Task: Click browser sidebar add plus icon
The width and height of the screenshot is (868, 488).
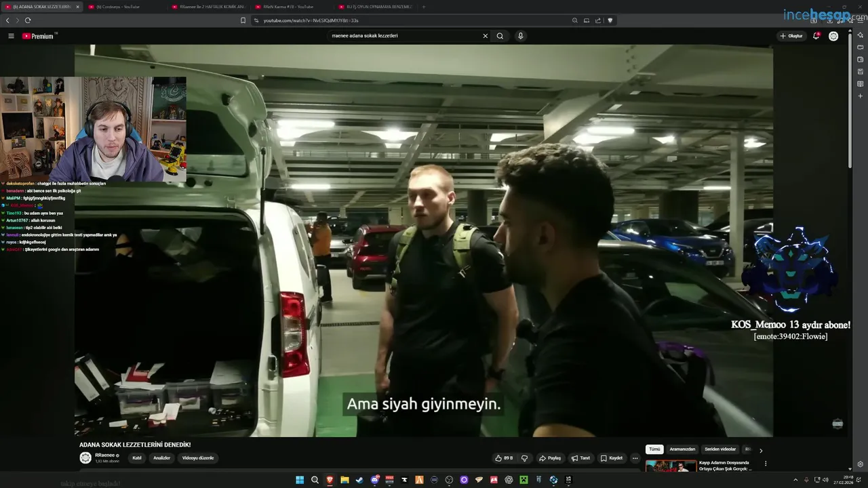Action: point(860,96)
